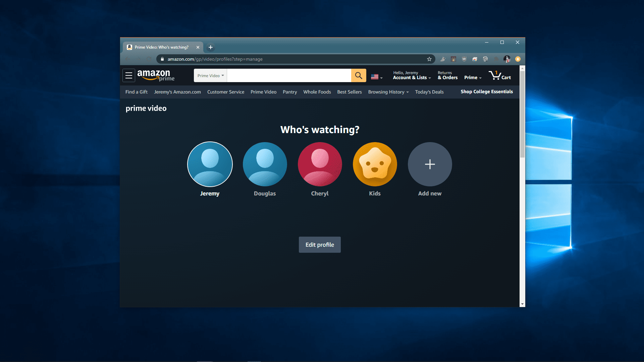Image resolution: width=644 pixels, height=362 pixels.
Task: Click the orange search magnifier button
Action: point(359,75)
